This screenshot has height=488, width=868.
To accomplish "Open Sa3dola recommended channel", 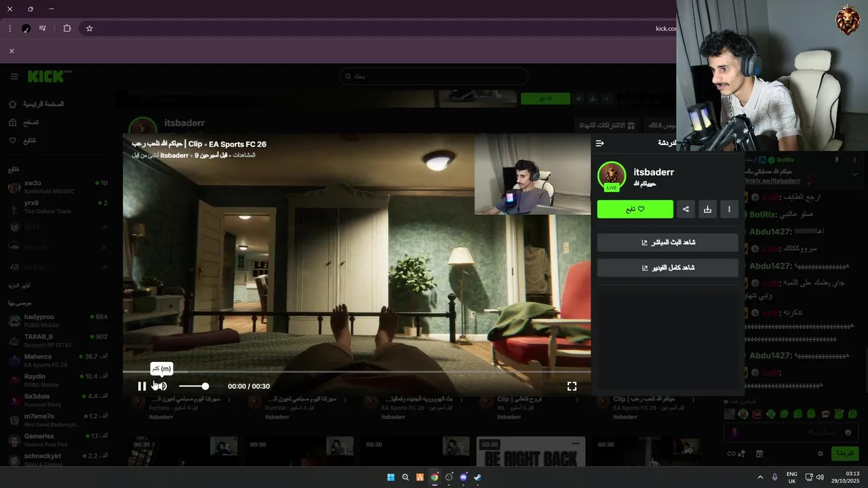I will point(58,400).
